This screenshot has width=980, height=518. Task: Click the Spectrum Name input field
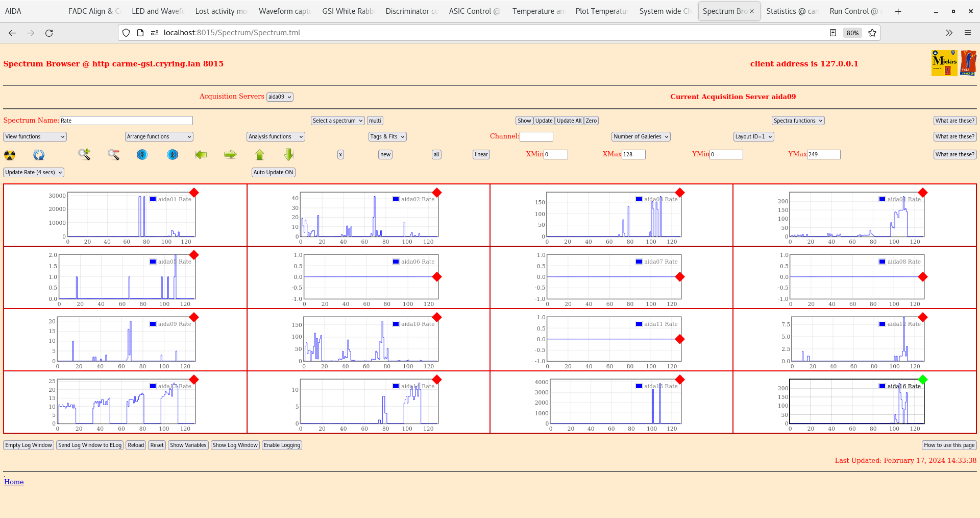click(126, 121)
